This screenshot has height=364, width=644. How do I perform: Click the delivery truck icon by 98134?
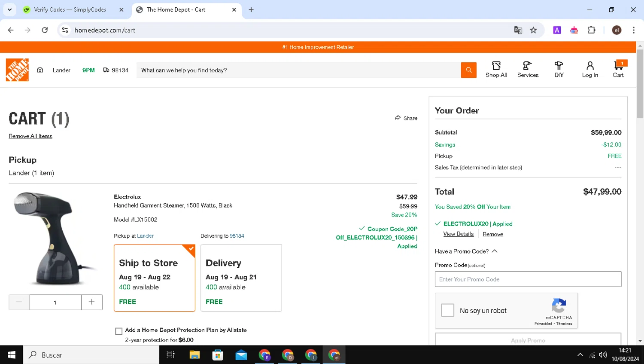pyautogui.click(x=106, y=70)
